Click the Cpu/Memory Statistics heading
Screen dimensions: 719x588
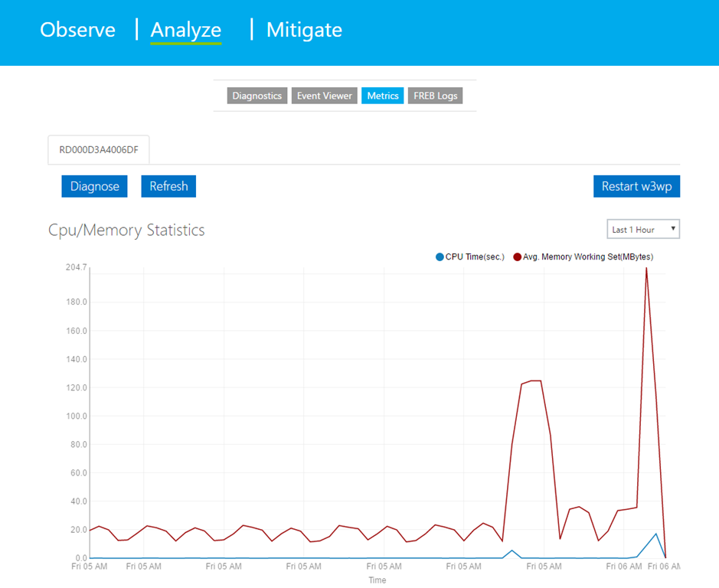tap(126, 230)
